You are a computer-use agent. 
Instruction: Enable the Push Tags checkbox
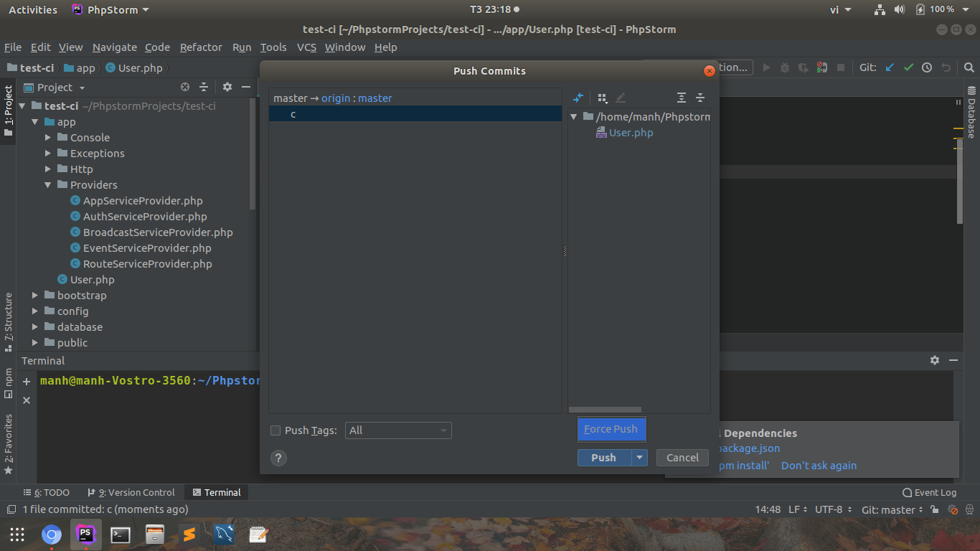tap(275, 430)
